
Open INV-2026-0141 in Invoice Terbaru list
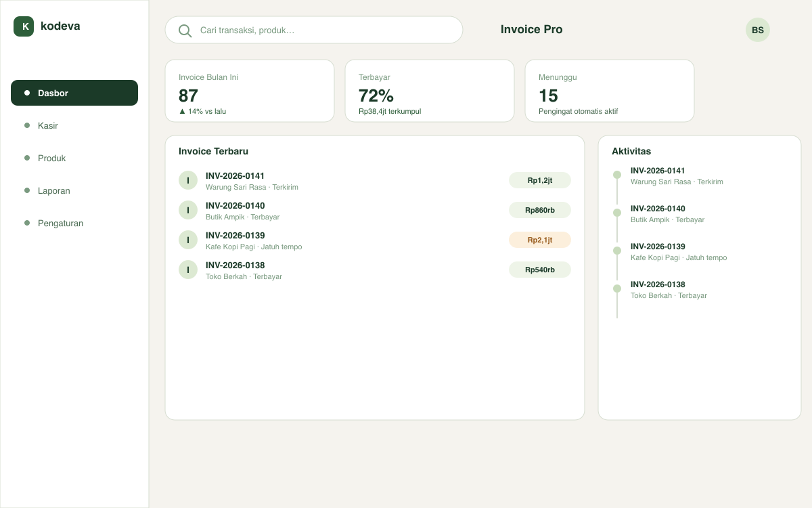[375, 180]
